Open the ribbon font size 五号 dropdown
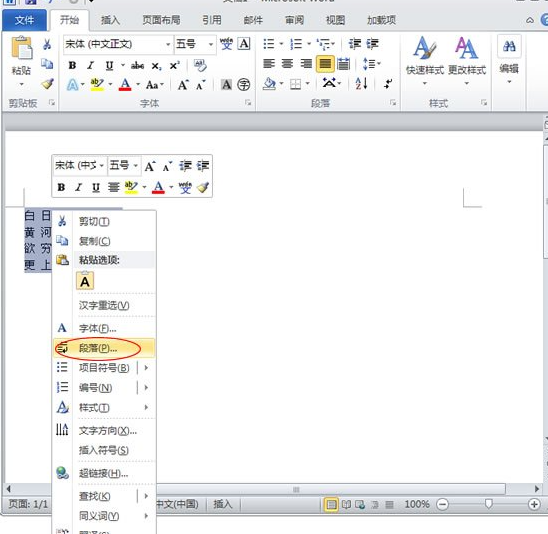This screenshot has width=548, height=534. pos(211,44)
